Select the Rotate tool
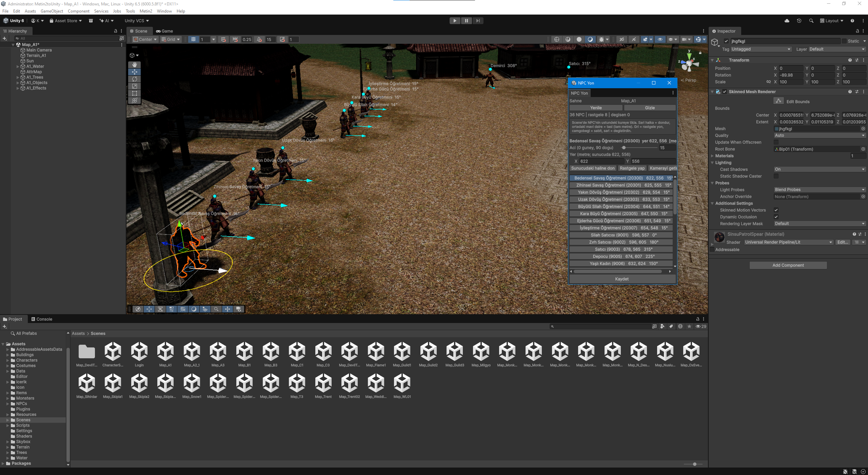Viewport: 868px width, 475px height. pyautogui.click(x=135, y=79)
